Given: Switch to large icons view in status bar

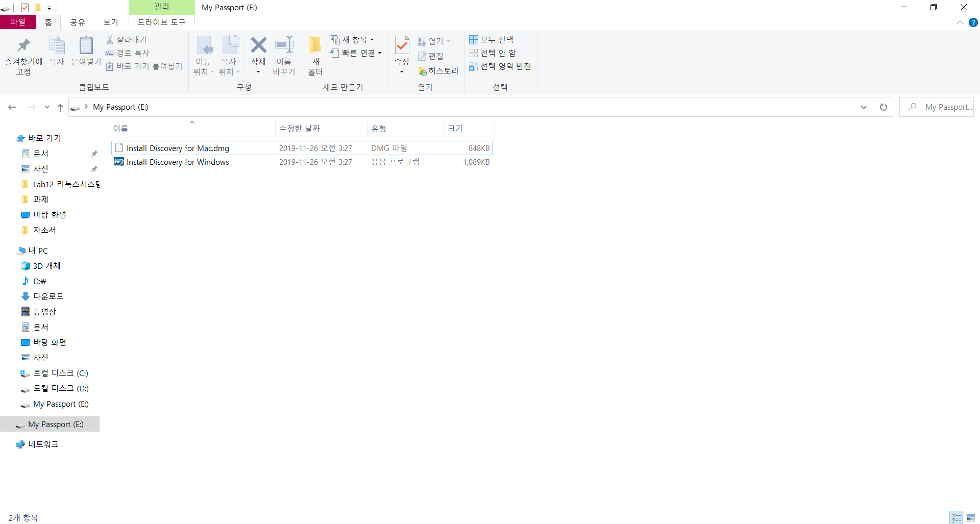Looking at the screenshot, I should (x=970, y=518).
